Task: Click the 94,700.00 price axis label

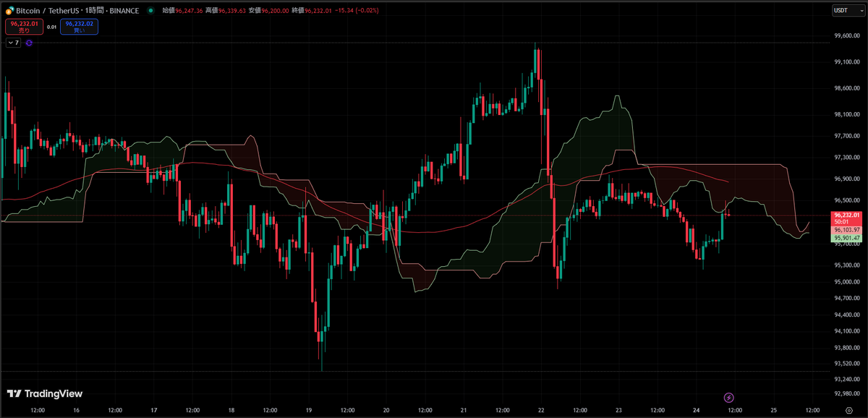Action: 847,298
